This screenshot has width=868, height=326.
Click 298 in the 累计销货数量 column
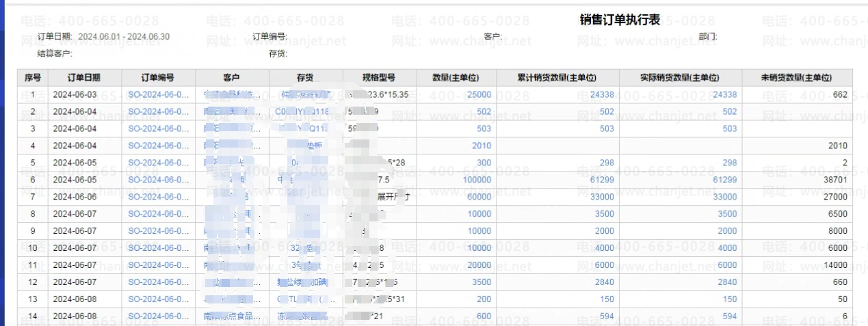click(x=607, y=163)
